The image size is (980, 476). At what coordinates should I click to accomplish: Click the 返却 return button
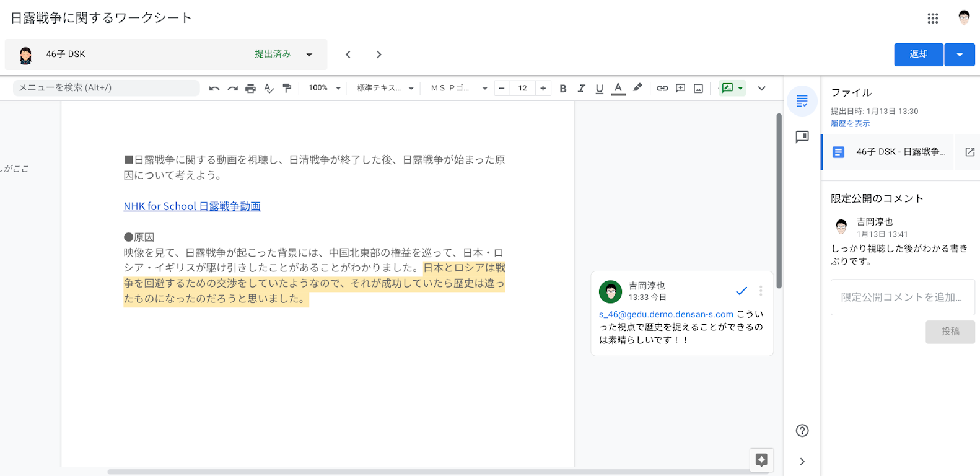click(x=919, y=55)
